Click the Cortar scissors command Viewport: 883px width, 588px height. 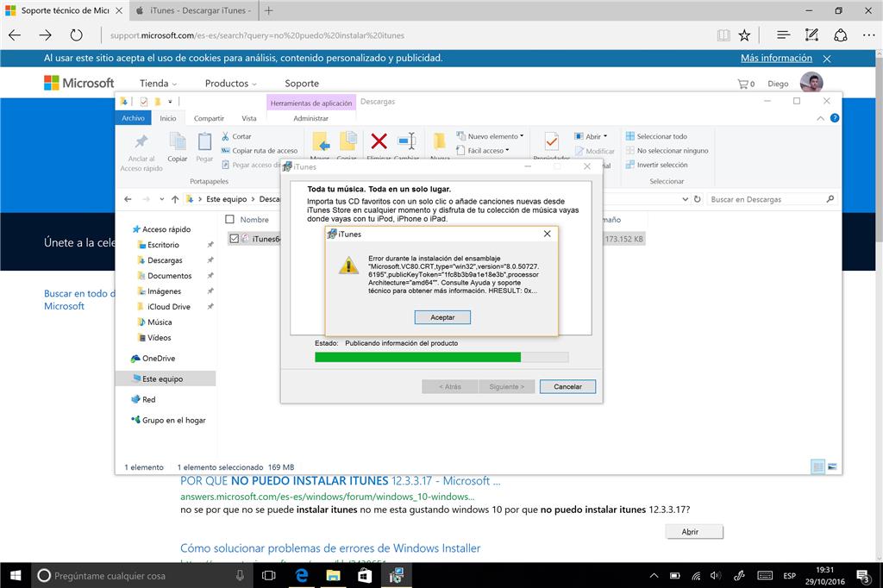(236, 136)
